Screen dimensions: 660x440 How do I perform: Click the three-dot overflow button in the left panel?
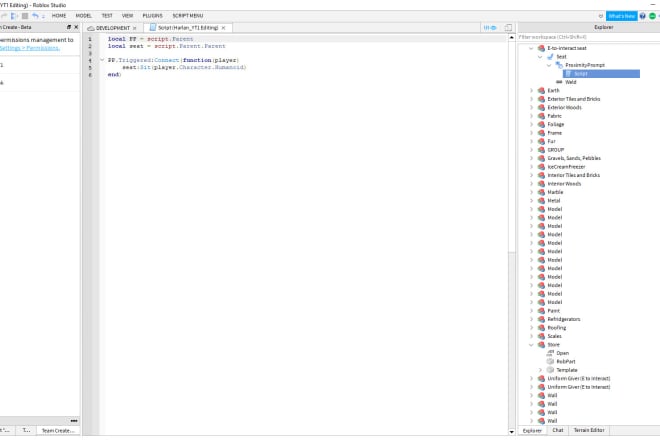(x=74, y=421)
